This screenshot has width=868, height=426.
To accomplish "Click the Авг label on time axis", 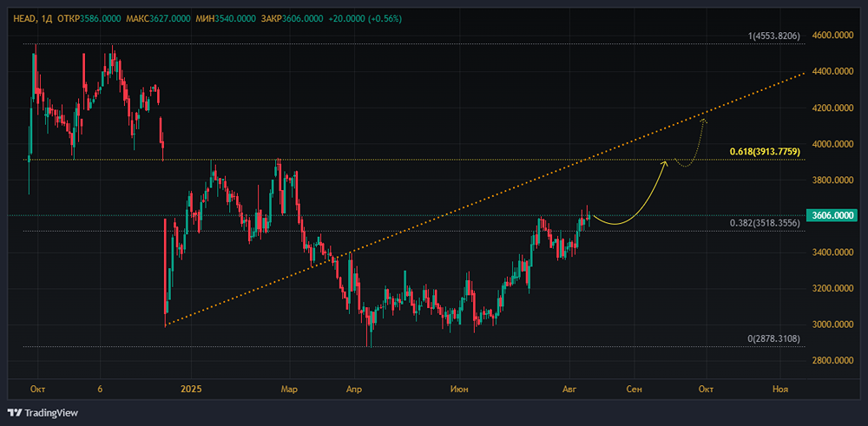I will tap(569, 389).
